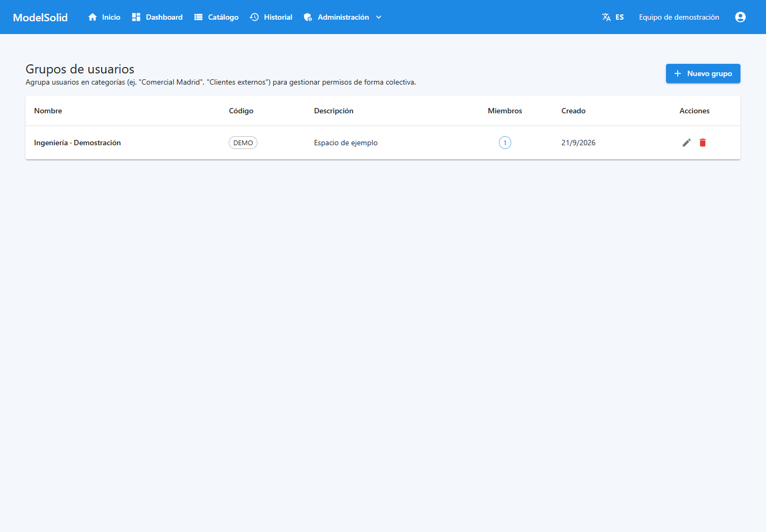This screenshot has width=766, height=532.
Task: Click the Descripción column header
Action: click(x=334, y=111)
